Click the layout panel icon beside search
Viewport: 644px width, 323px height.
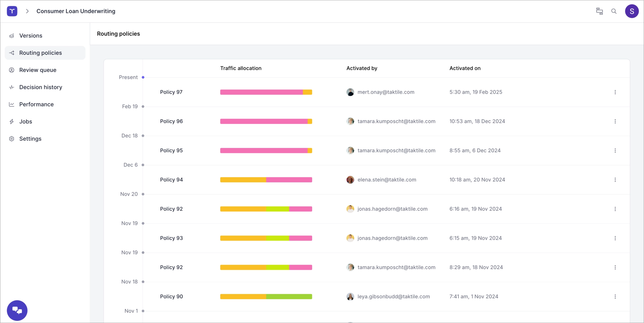pos(599,11)
